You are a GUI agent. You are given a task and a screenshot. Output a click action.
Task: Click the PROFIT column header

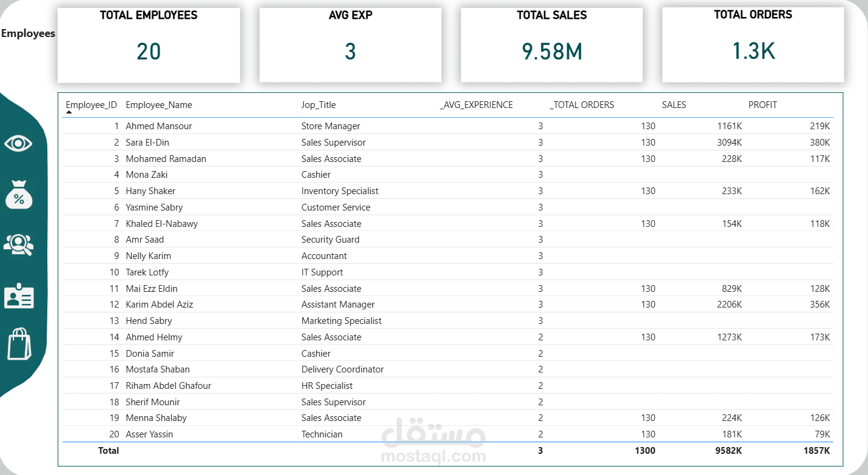pyautogui.click(x=762, y=105)
